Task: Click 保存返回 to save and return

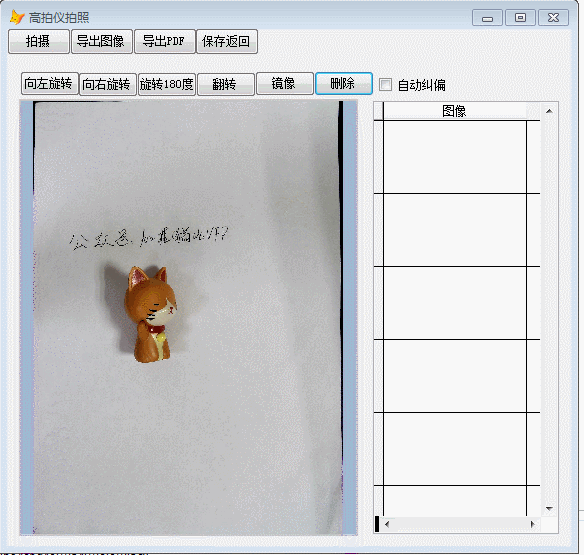Action: [x=226, y=41]
